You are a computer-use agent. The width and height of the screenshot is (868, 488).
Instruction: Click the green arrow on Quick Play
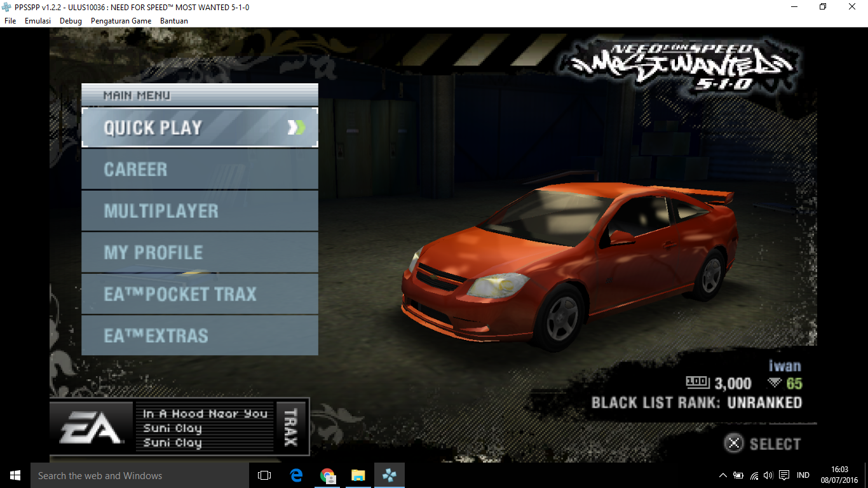pyautogui.click(x=296, y=128)
